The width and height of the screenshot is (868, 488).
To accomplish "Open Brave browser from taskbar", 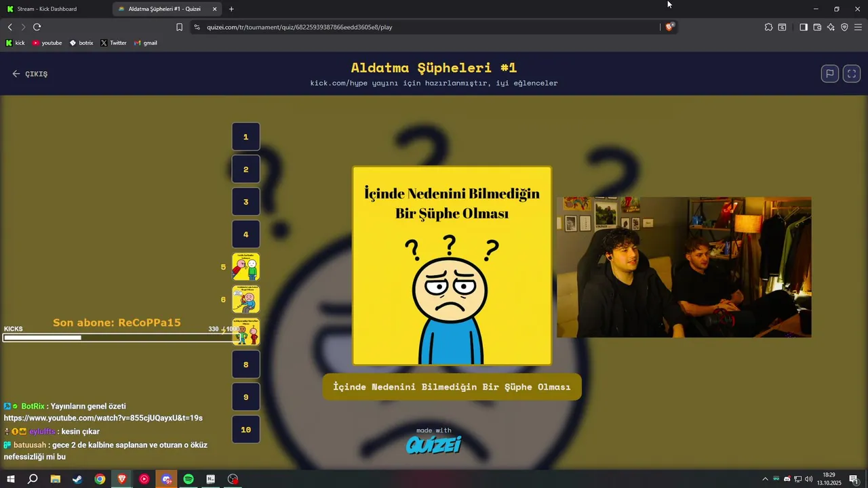I will tap(122, 479).
